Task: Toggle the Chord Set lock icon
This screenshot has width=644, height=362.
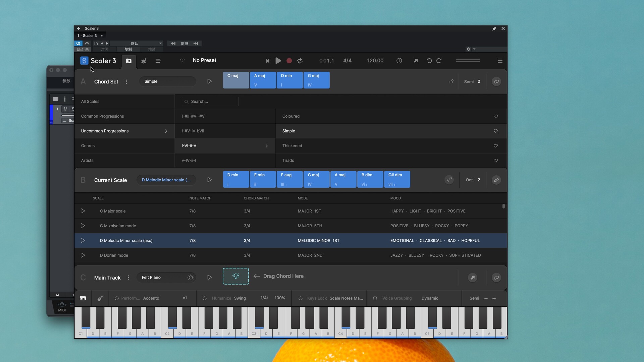Action: [451, 81]
